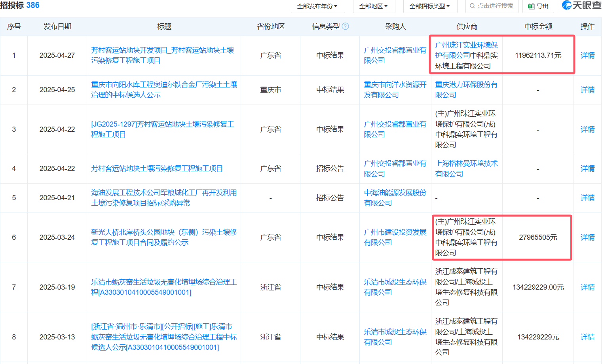Open the 芳村客运站地块开发项目 bid title link

(x=163, y=55)
